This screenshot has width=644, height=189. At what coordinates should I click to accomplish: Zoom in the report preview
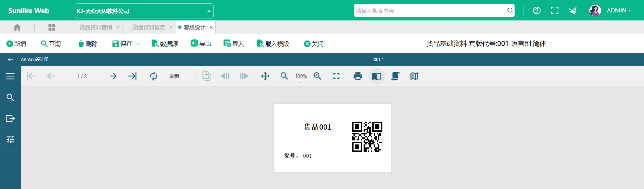pyautogui.click(x=318, y=76)
